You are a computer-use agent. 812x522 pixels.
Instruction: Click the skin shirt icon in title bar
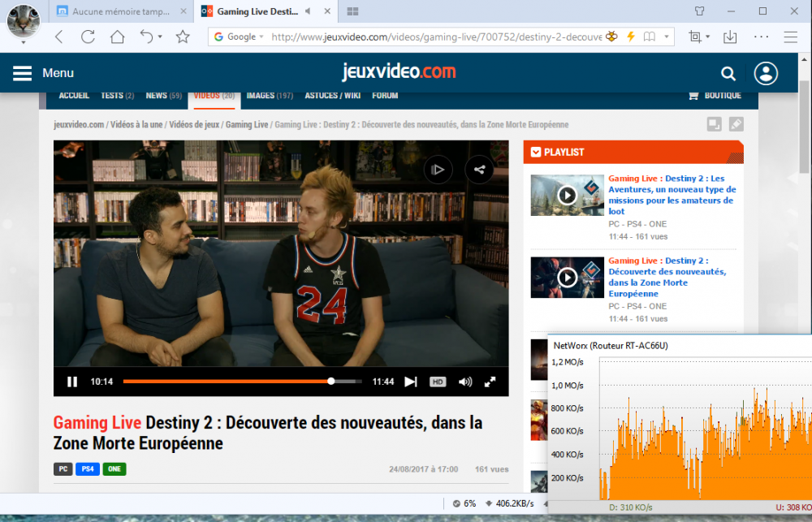click(700, 11)
